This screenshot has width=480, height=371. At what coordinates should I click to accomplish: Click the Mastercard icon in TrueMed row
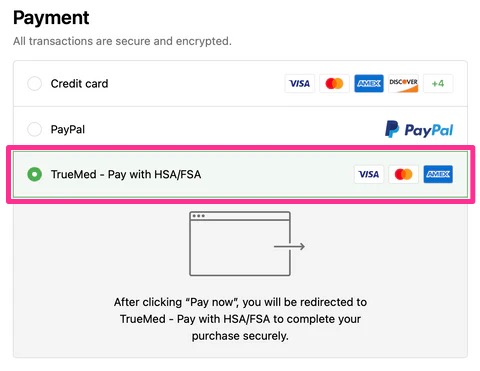click(403, 174)
